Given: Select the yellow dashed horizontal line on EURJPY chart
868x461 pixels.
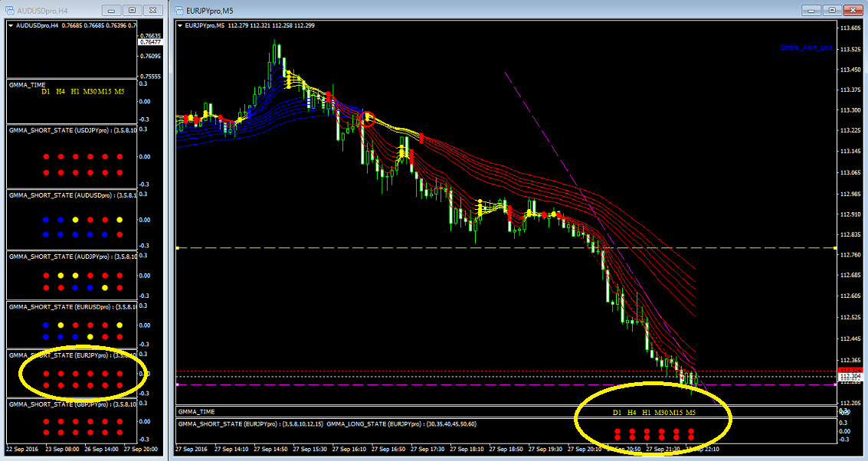Looking at the screenshot, I should click(x=506, y=248).
